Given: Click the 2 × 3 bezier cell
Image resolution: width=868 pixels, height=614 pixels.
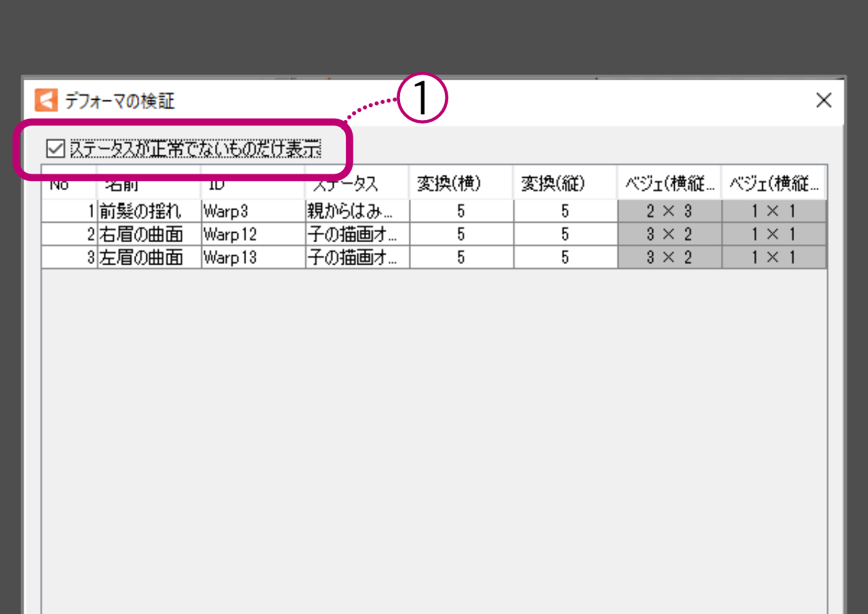Looking at the screenshot, I should click(x=669, y=212).
